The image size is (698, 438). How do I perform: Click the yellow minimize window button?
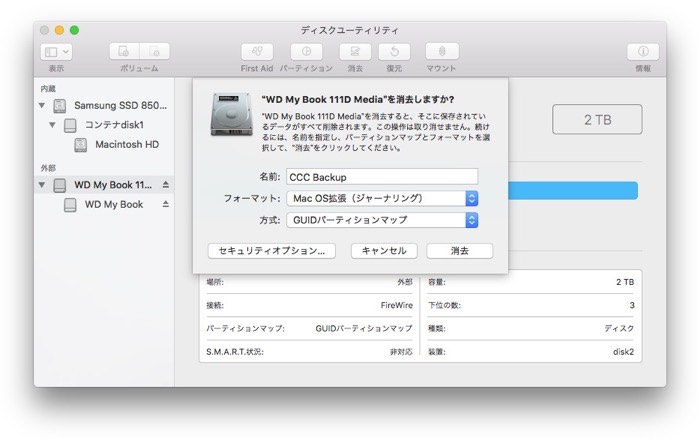(x=59, y=30)
